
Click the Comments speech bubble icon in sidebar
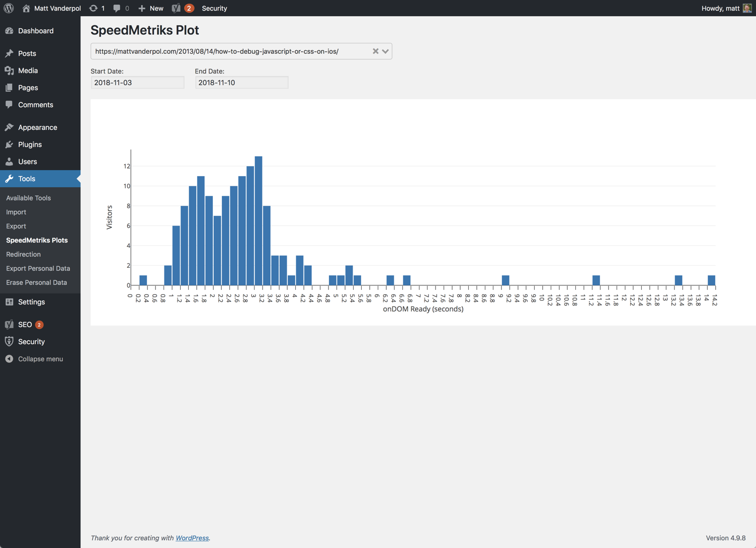9,105
